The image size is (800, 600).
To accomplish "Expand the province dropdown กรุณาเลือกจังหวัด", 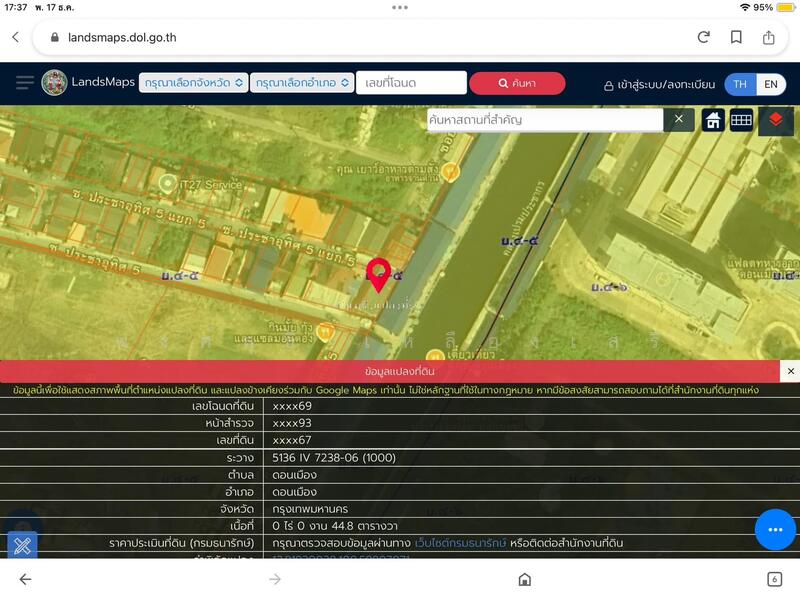I will click(194, 83).
